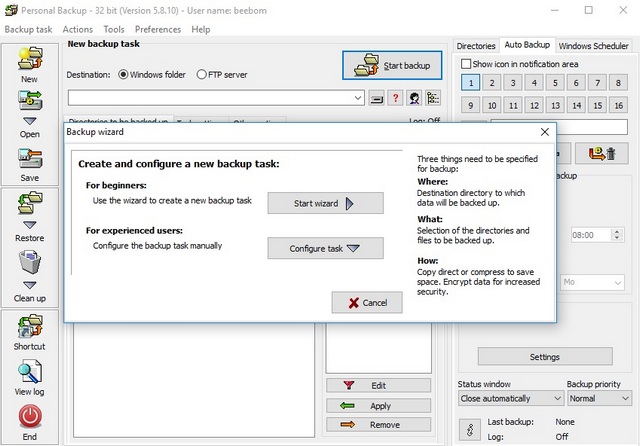Image resolution: width=640 pixels, height=446 pixels.
Task: Click the 08:00 time input field
Action: (591, 235)
